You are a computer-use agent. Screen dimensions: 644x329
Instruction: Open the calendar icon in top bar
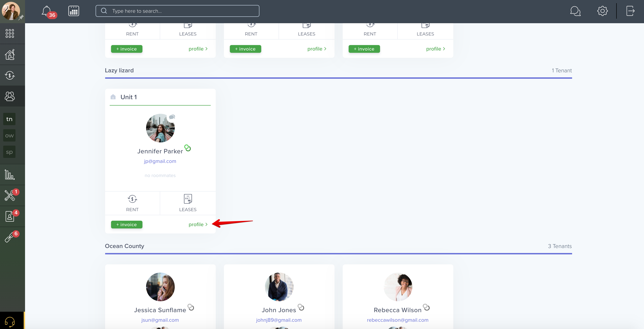point(74,11)
